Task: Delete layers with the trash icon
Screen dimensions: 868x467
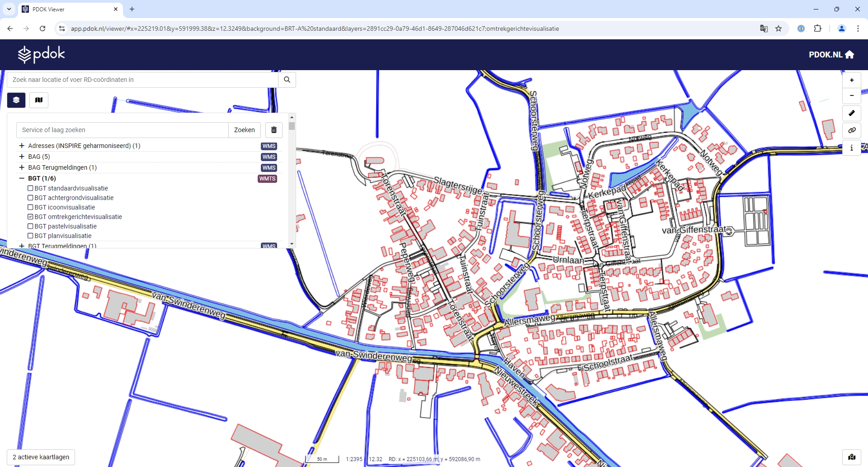Action: pos(274,130)
